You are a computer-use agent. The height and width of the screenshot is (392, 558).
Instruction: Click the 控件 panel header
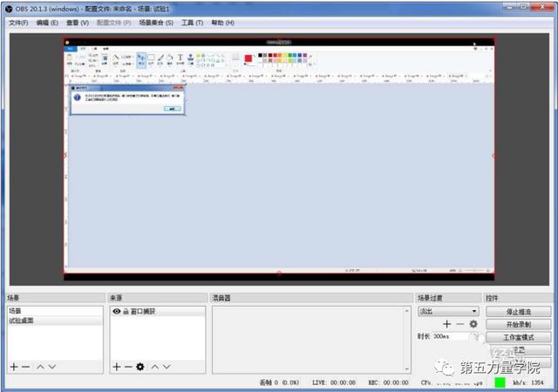pyautogui.click(x=519, y=298)
